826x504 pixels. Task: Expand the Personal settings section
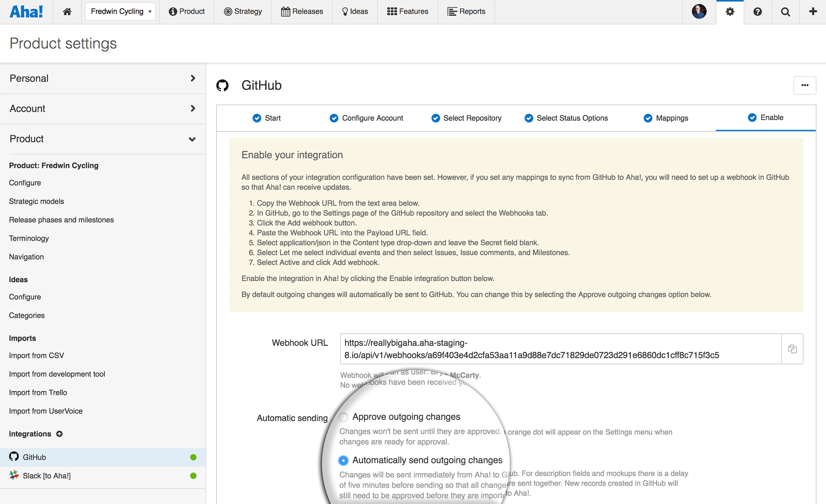click(103, 78)
